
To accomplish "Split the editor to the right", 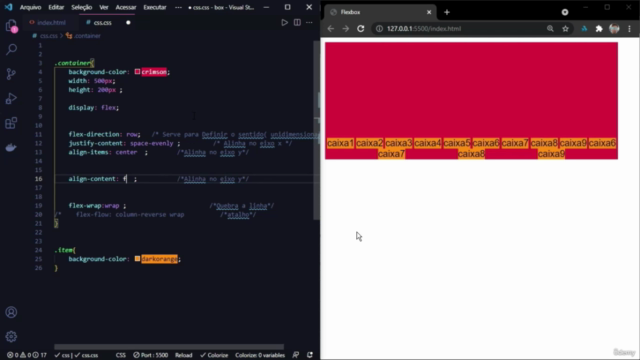I will 297,23.
